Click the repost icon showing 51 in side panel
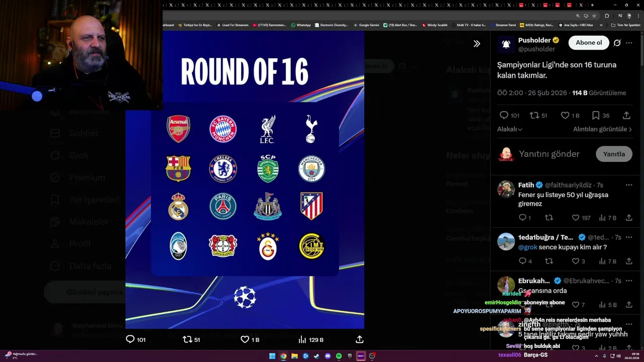This screenshot has width=644, height=362. pos(534,115)
